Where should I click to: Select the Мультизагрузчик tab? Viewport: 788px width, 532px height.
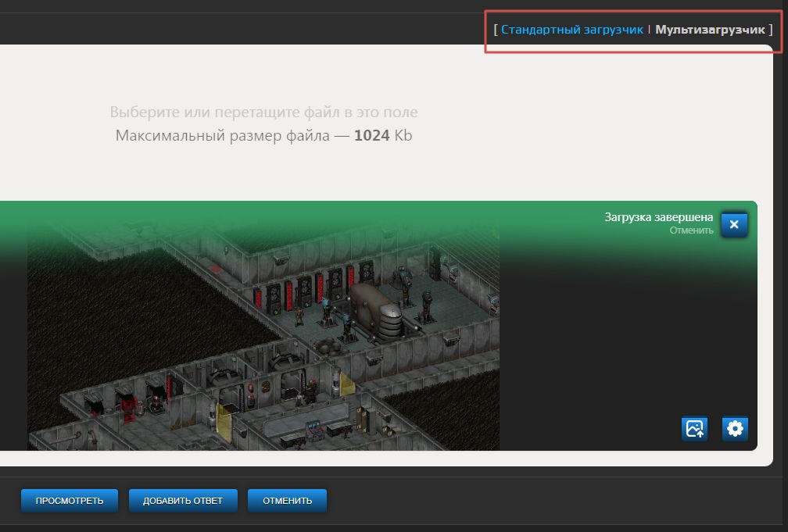[710, 30]
